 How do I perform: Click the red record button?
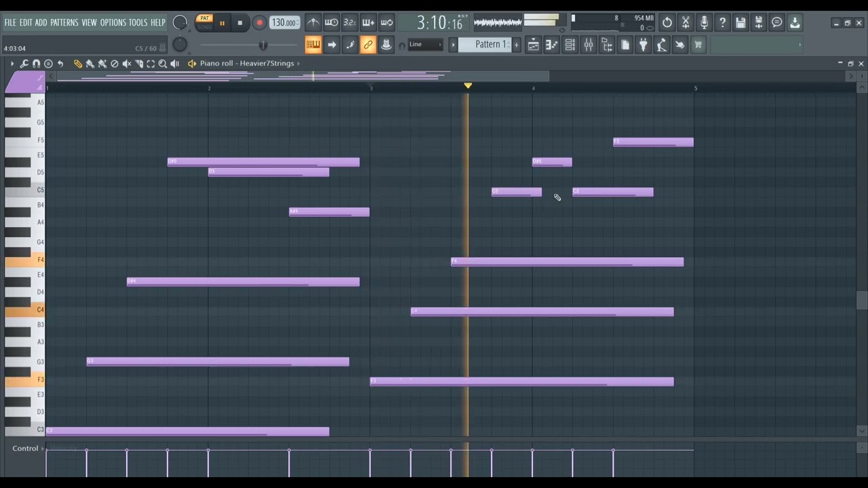point(259,23)
